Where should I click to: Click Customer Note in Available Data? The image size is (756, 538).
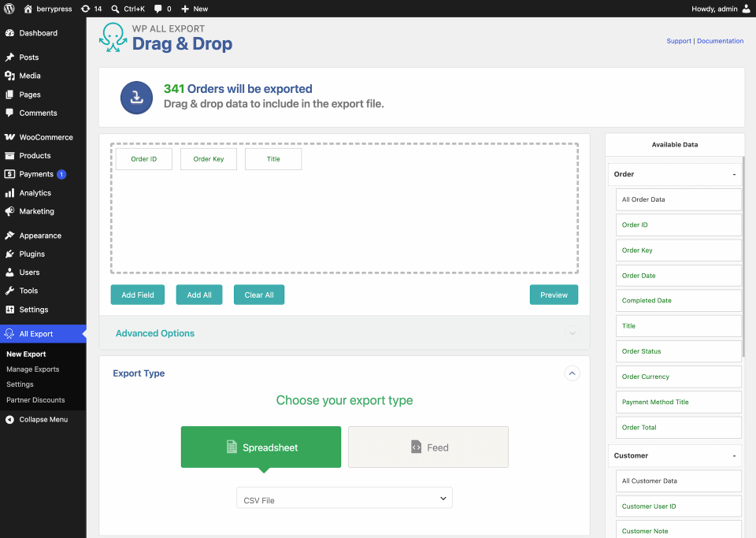678,530
